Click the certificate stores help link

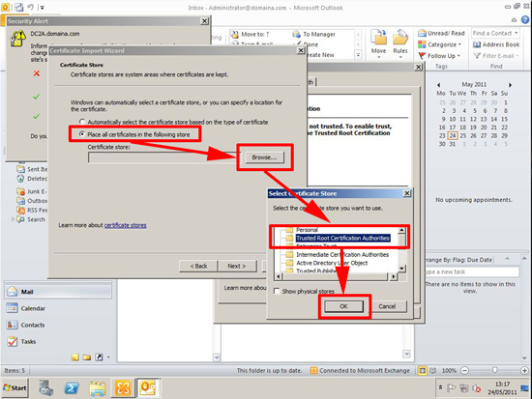pos(125,225)
